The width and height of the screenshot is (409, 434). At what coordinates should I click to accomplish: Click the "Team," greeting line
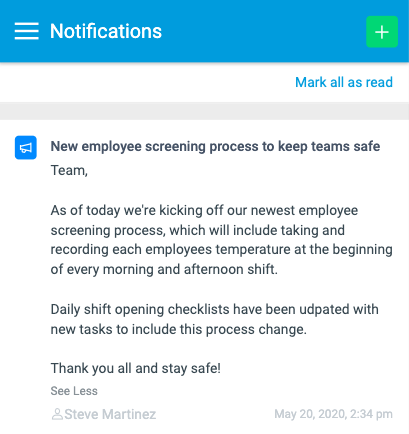click(x=69, y=170)
